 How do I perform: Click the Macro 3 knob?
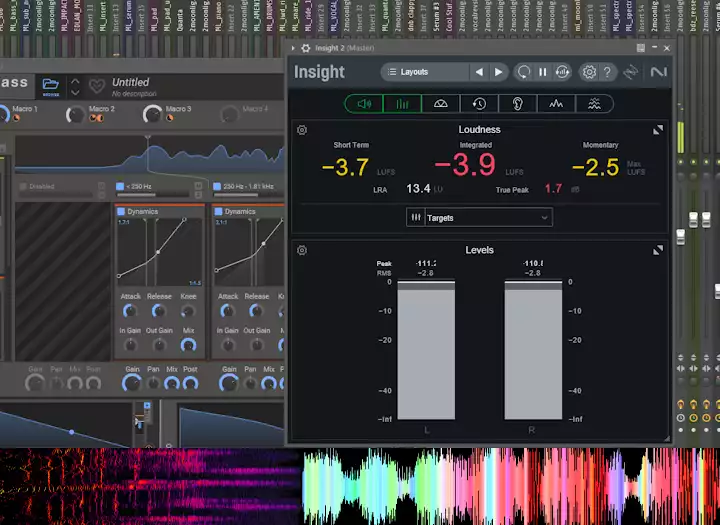tap(152, 114)
